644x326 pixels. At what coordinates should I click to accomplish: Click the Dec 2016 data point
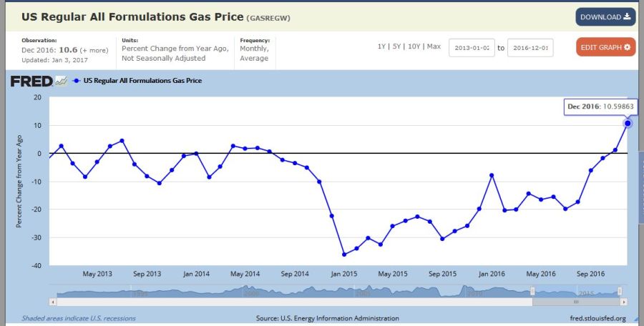[x=628, y=123]
